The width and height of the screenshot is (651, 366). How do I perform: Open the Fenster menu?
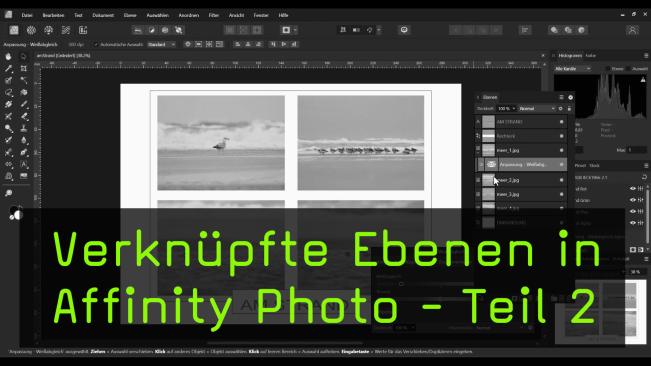261,15
